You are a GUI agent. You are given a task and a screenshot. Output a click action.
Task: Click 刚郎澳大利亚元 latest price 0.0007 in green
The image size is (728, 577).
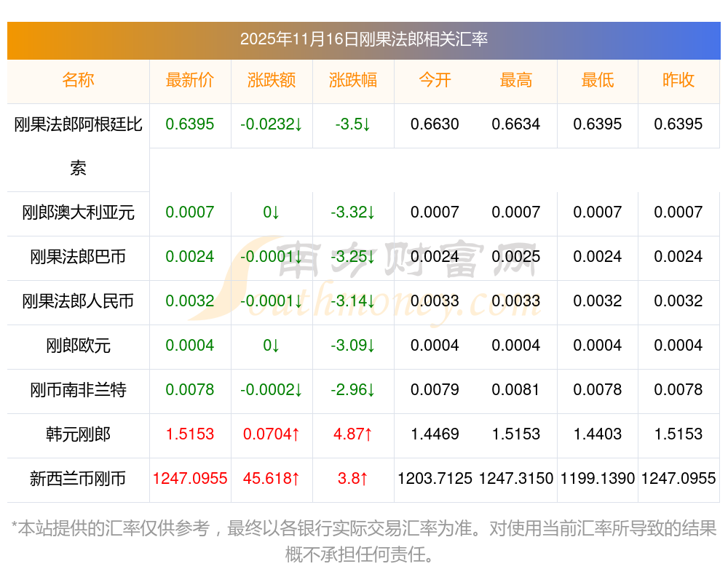[189, 212]
